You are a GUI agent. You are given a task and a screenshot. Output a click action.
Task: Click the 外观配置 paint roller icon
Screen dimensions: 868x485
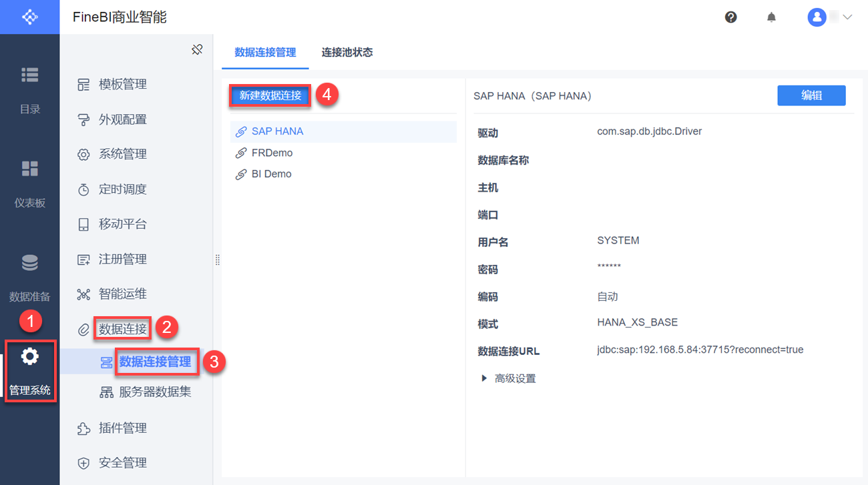tap(83, 120)
